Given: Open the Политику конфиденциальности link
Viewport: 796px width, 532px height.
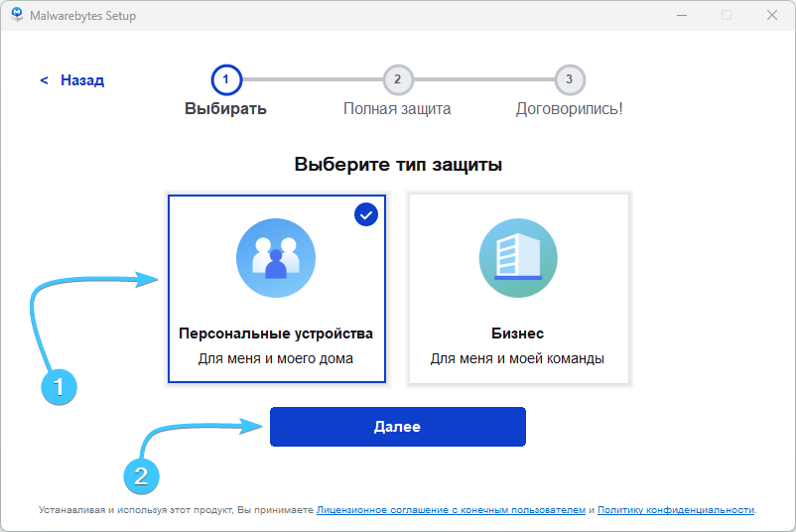Looking at the screenshot, I should tap(676, 510).
